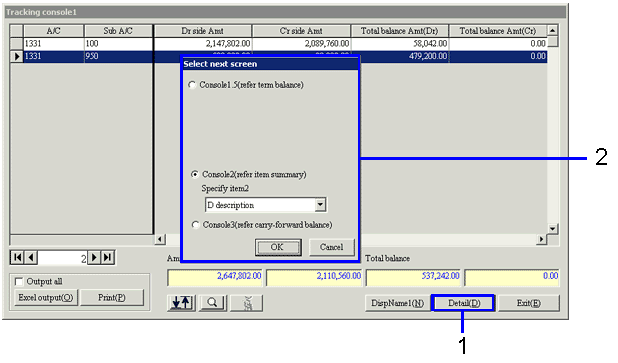Jump to last record arrow
The image size is (618, 363).
(x=108, y=258)
